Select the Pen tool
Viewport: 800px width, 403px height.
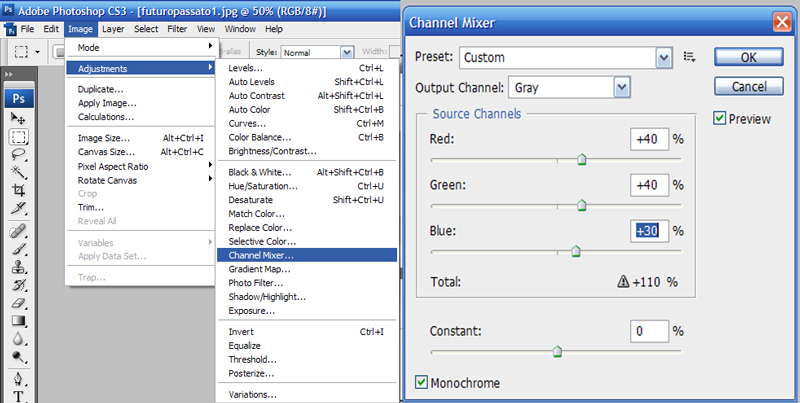(x=18, y=379)
